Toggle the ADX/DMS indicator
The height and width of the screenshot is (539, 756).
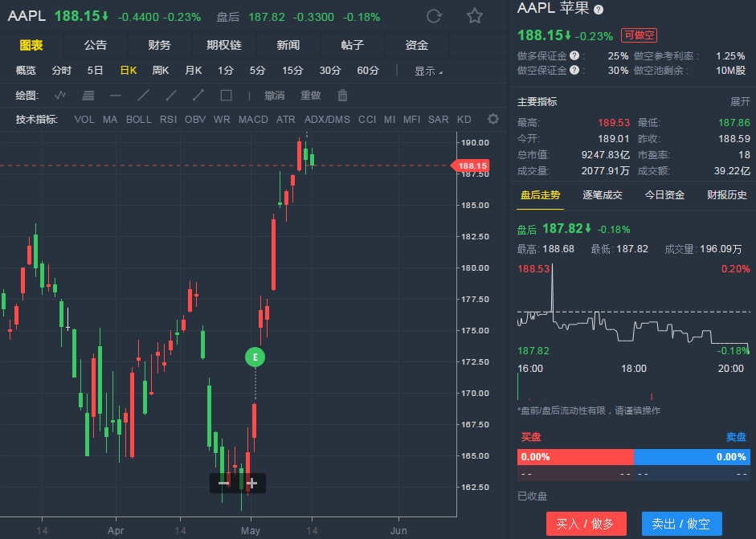click(327, 120)
